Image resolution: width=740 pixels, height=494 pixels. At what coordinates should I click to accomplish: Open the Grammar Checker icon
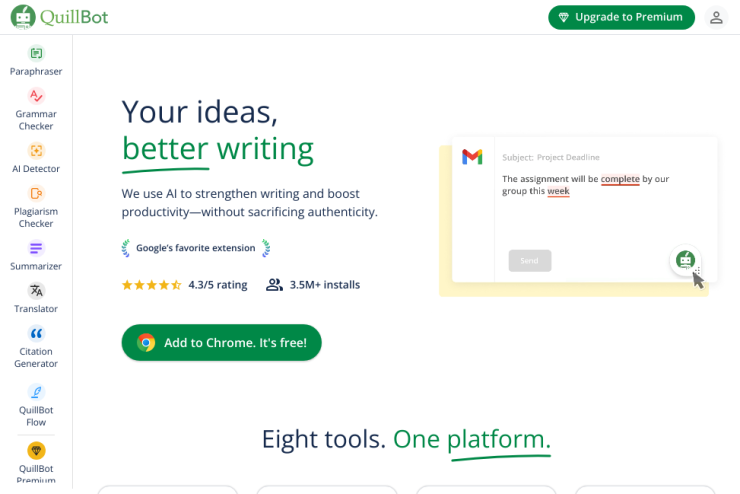tap(36, 96)
